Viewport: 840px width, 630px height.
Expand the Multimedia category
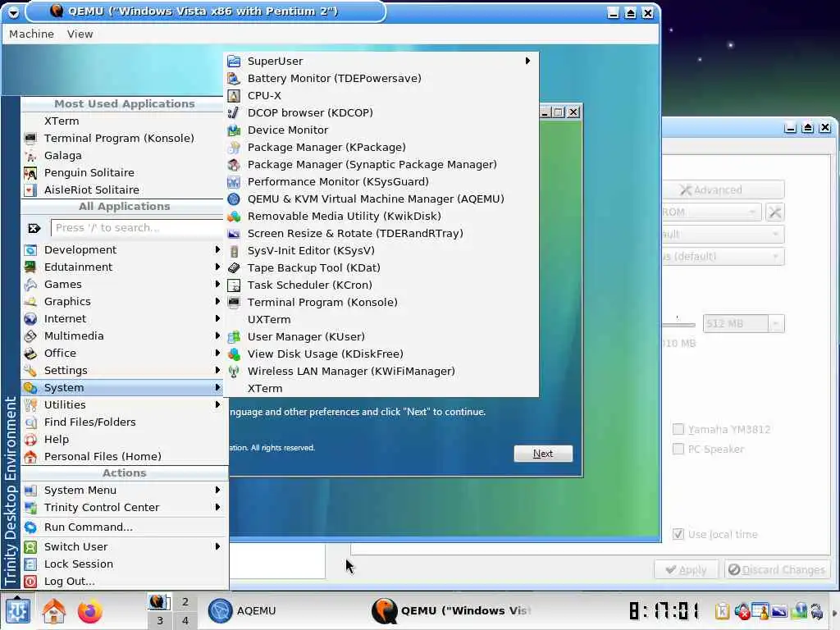click(x=122, y=336)
